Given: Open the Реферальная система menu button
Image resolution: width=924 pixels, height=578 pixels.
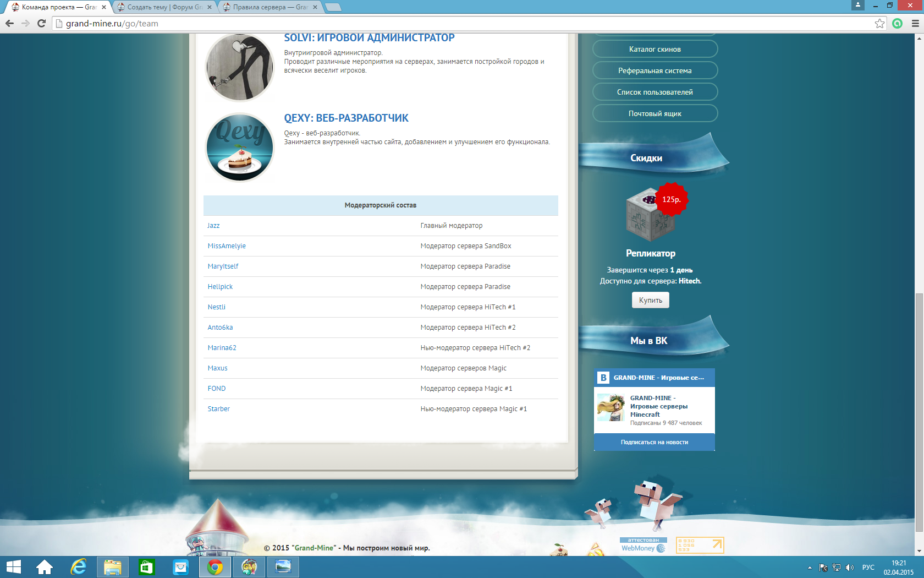Looking at the screenshot, I should click(x=655, y=70).
